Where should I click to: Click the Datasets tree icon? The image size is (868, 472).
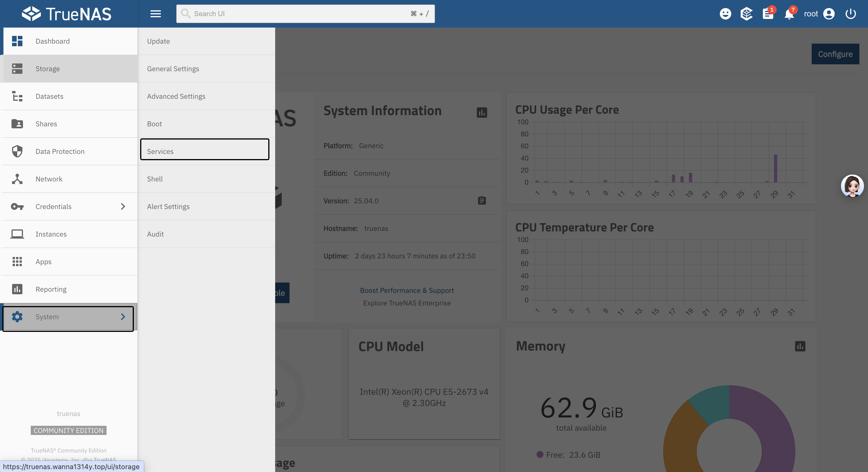point(17,96)
